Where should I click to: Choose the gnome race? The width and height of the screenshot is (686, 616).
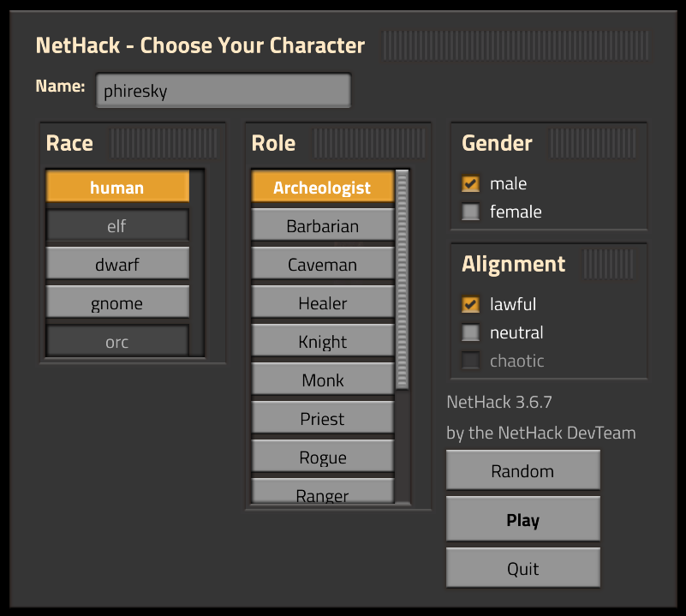tap(117, 302)
